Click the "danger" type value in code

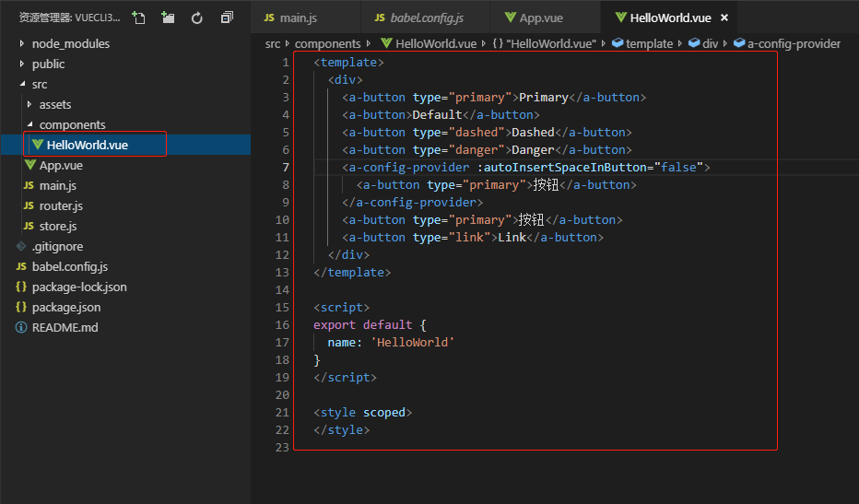click(477, 149)
